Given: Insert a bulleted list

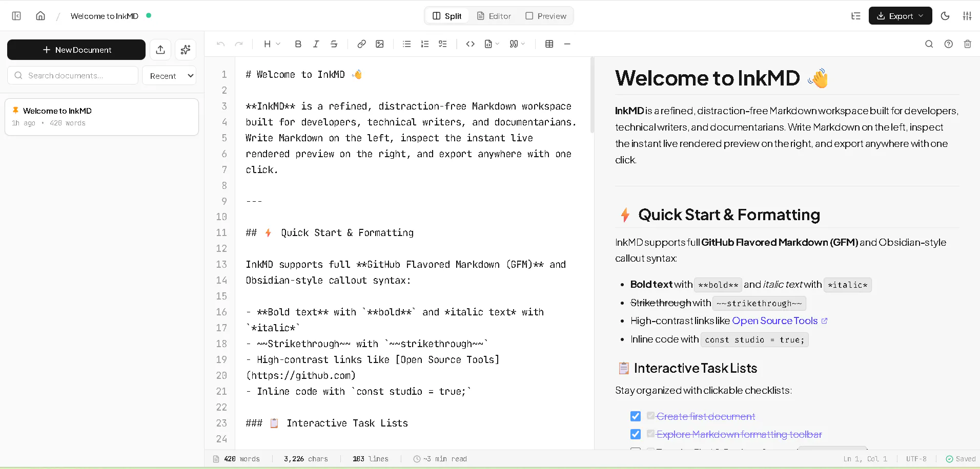Looking at the screenshot, I should [407, 44].
